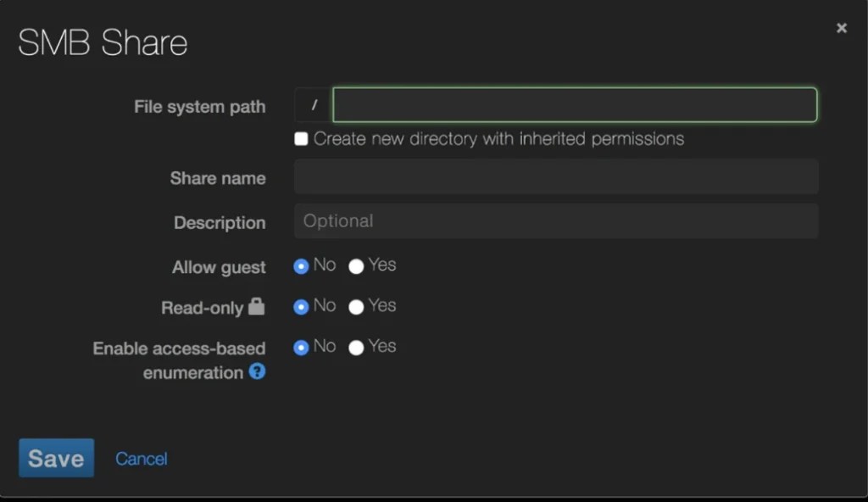Close the SMB Share dialog with the X
This screenshot has width=868, height=502.
[x=841, y=27]
